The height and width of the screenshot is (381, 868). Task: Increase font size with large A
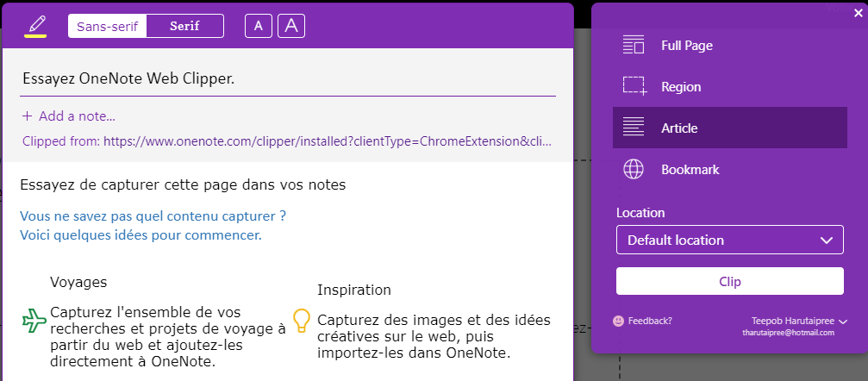[291, 26]
